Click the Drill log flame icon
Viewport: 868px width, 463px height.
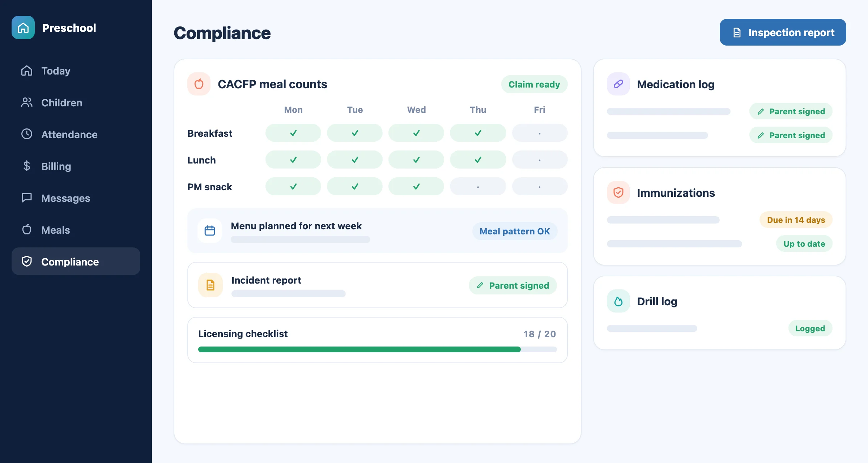tap(618, 301)
